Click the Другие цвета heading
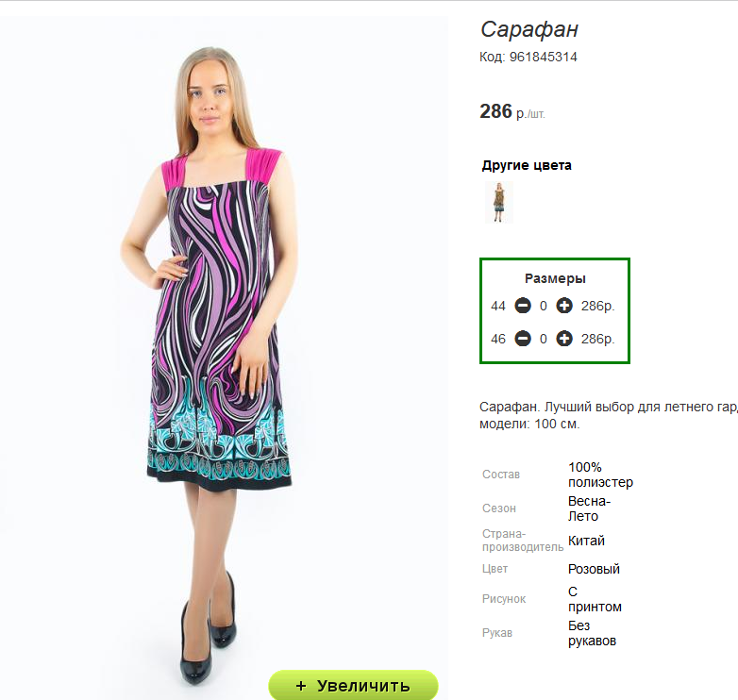738x700 pixels. pyautogui.click(x=527, y=166)
